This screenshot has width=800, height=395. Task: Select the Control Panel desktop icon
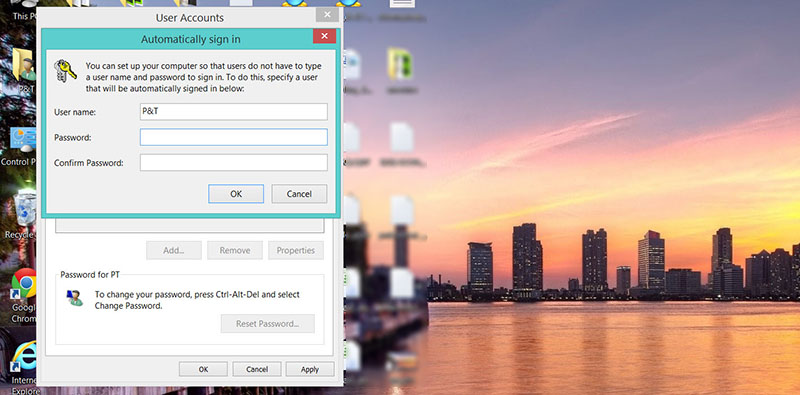coord(20,146)
